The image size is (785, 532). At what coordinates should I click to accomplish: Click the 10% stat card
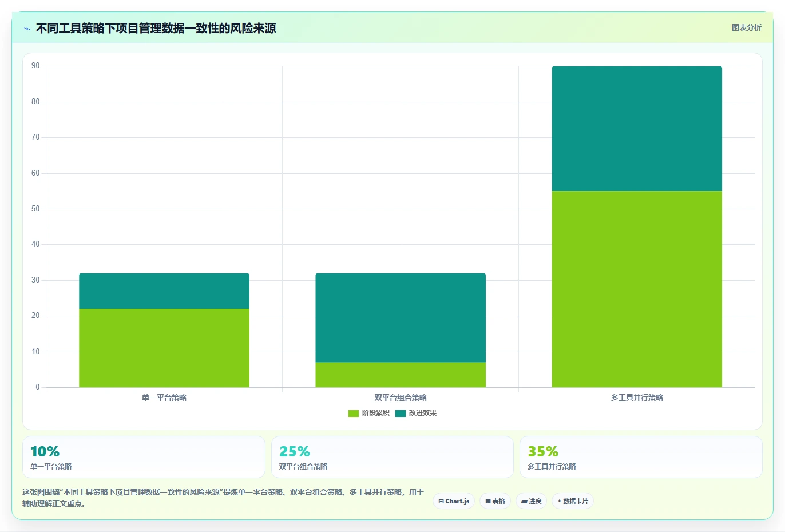pyautogui.click(x=144, y=457)
